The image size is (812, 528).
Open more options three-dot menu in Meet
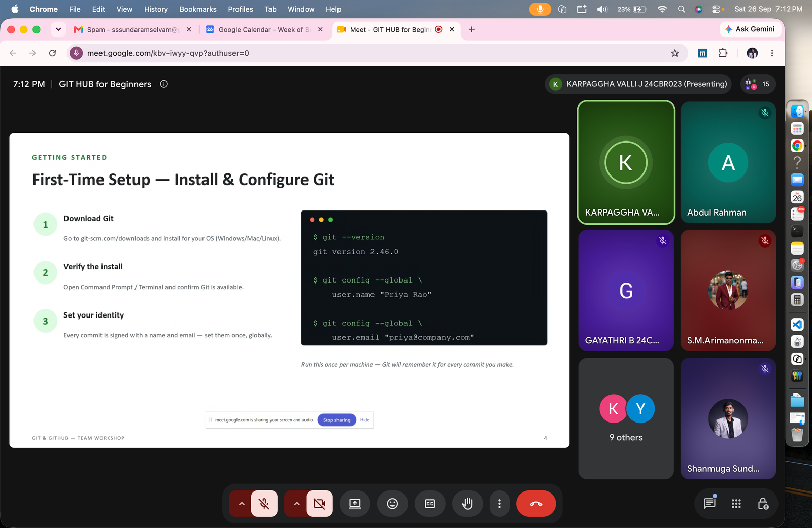click(x=499, y=504)
